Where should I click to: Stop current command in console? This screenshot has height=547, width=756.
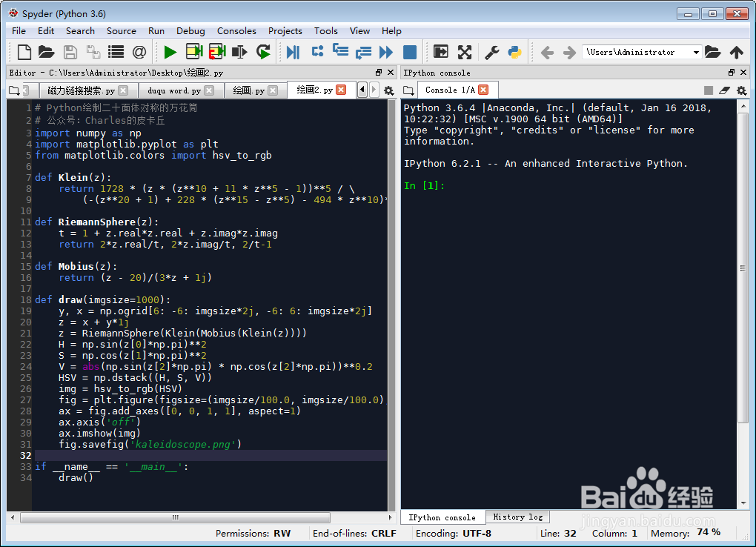tap(709, 90)
